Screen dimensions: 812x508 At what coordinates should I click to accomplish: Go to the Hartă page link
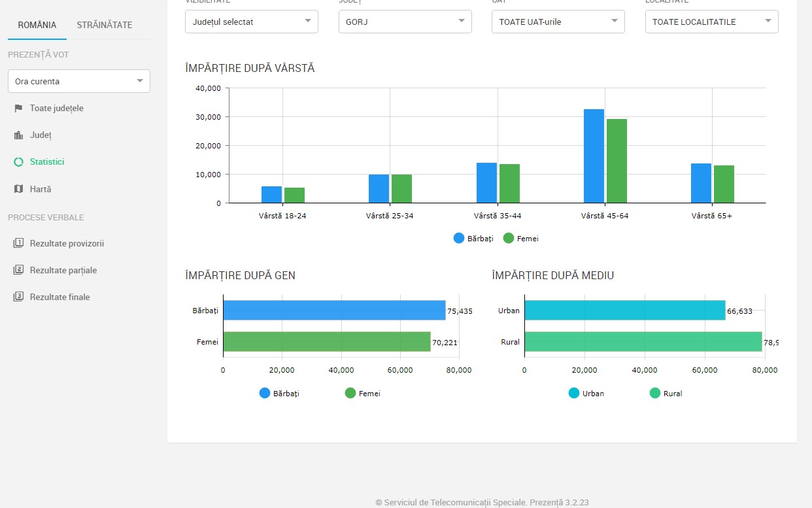(41, 189)
